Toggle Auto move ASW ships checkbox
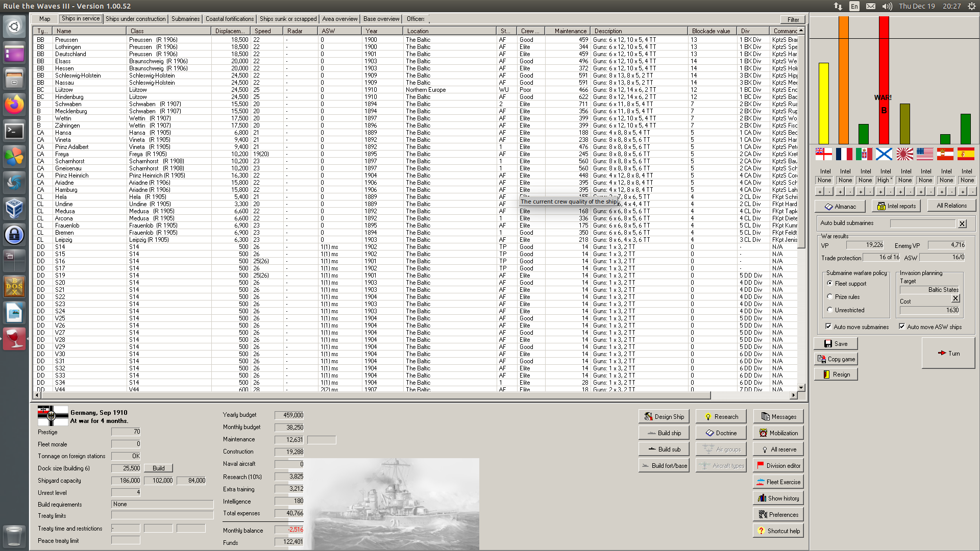Viewport: 980px width, 551px height. click(902, 327)
